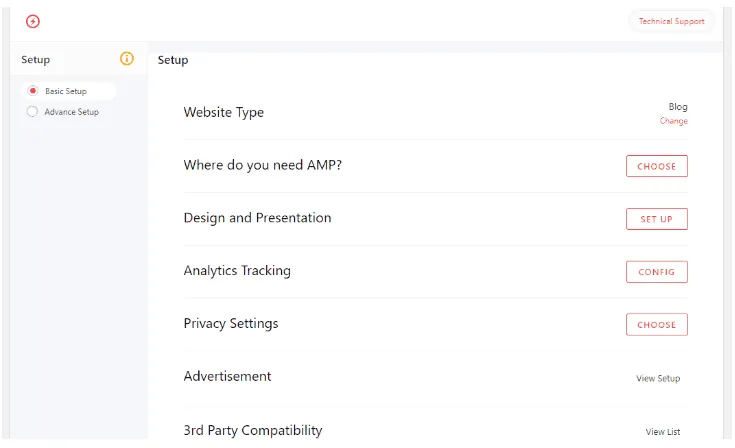The height and width of the screenshot is (448, 735).
Task: Click the AMP lightning bolt logo icon
Action: 33,21
